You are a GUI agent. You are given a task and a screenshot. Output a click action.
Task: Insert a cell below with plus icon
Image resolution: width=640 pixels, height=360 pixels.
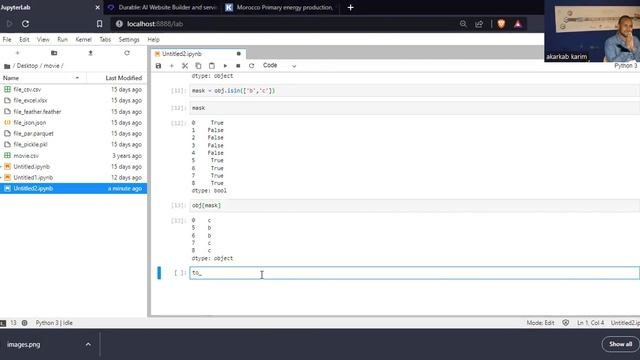[171, 66]
